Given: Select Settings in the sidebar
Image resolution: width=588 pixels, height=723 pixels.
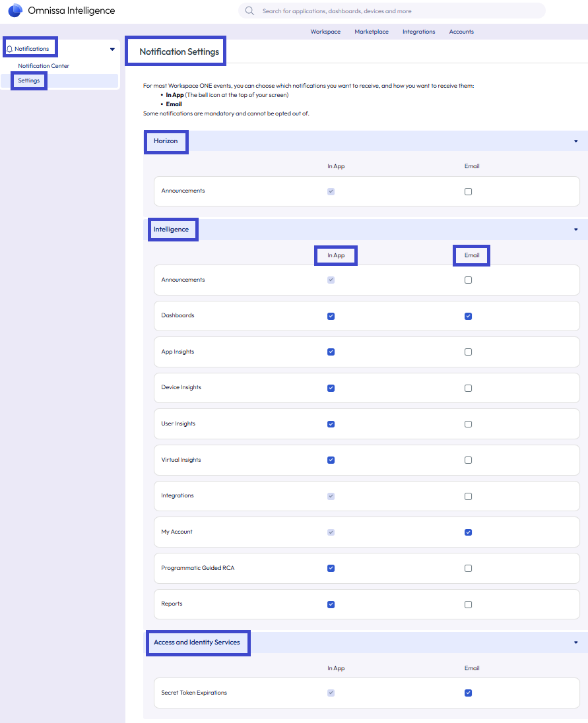Looking at the screenshot, I should 28,80.
